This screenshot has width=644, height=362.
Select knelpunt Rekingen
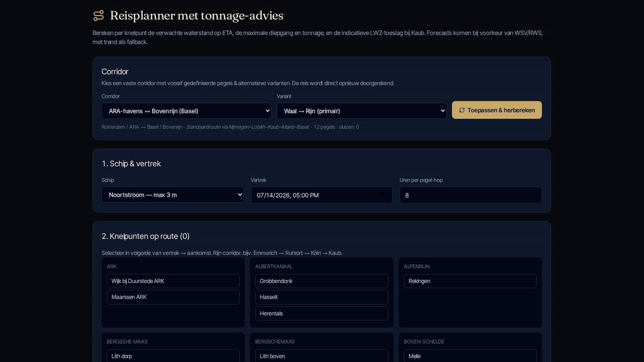(x=470, y=281)
